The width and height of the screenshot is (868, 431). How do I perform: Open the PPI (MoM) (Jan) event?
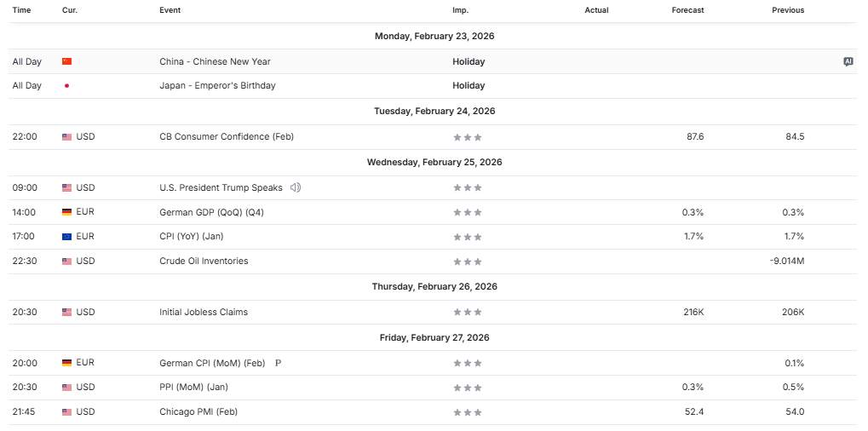tap(193, 387)
